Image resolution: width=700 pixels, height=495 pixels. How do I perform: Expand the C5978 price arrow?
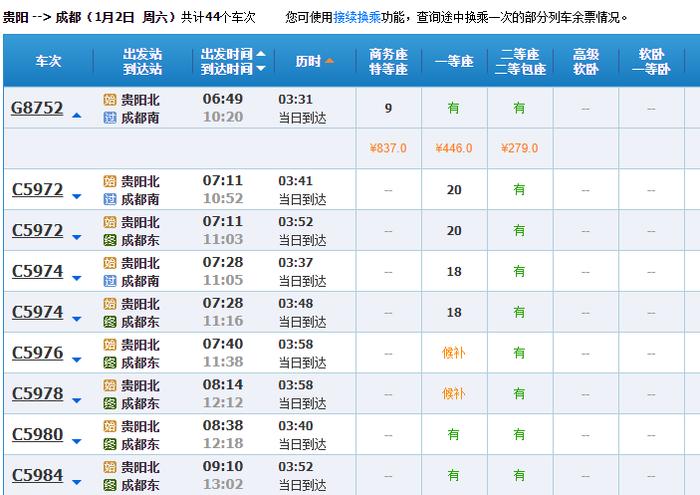[77, 401]
